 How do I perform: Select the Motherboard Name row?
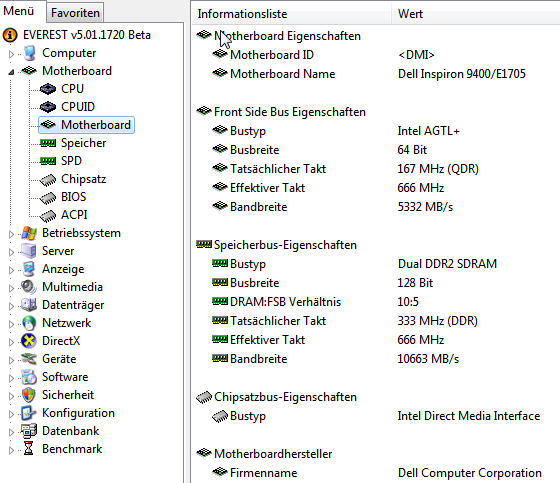point(376,74)
